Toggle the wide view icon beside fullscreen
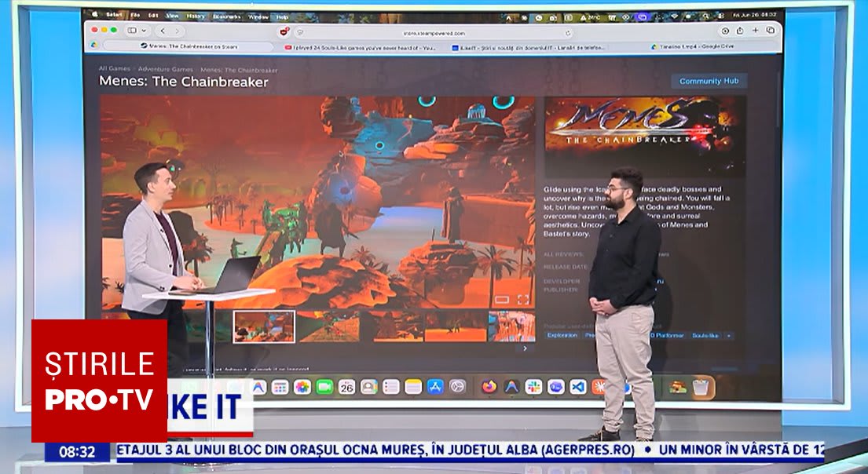868x474 pixels. pos(502,300)
